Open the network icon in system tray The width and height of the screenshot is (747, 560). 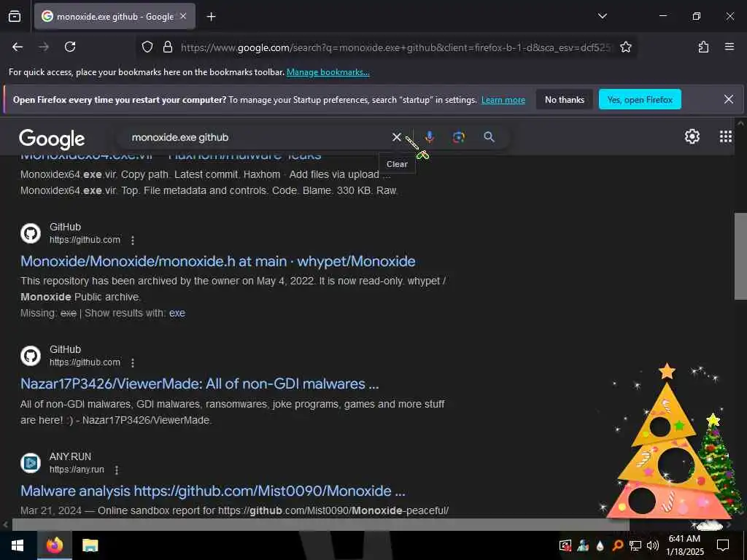(635, 545)
